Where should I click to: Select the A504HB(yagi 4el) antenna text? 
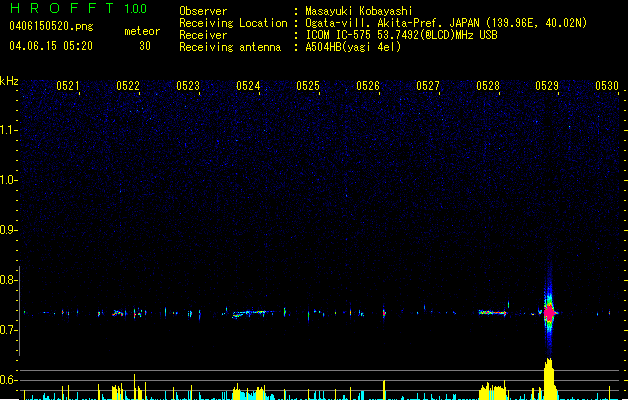pos(353,47)
